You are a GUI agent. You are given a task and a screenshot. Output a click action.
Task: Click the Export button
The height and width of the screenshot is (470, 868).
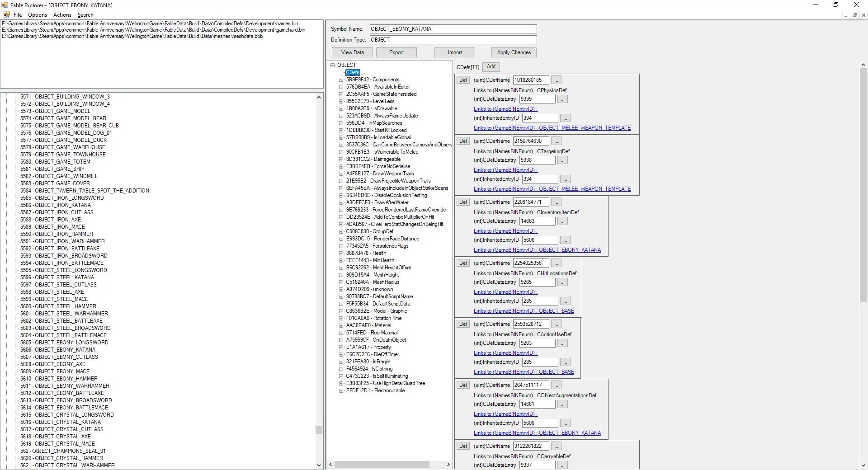(396, 52)
